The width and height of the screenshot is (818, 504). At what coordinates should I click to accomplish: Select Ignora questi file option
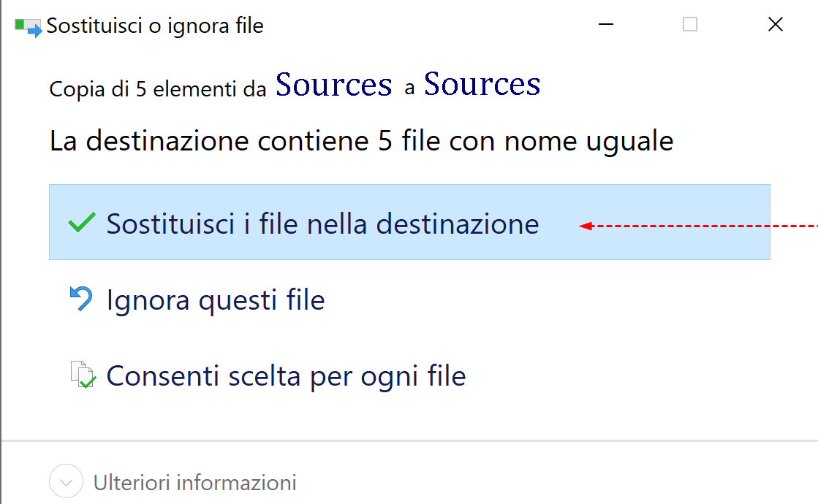(216, 299)
